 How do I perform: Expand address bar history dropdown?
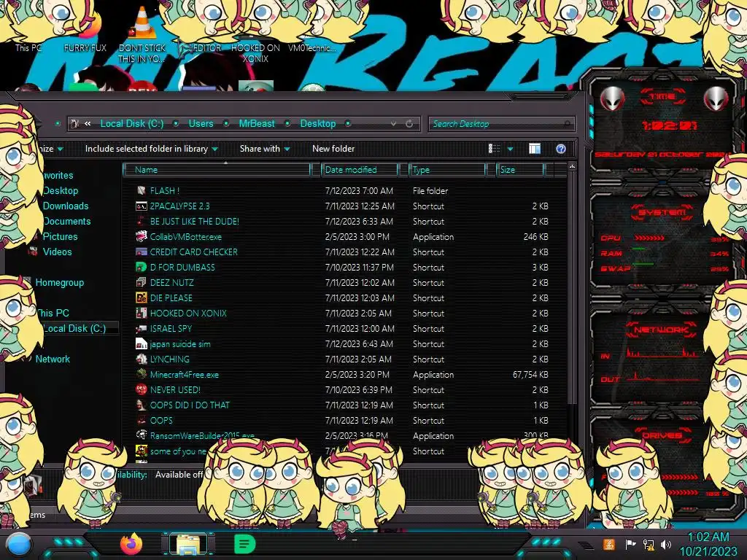(393, 124)
